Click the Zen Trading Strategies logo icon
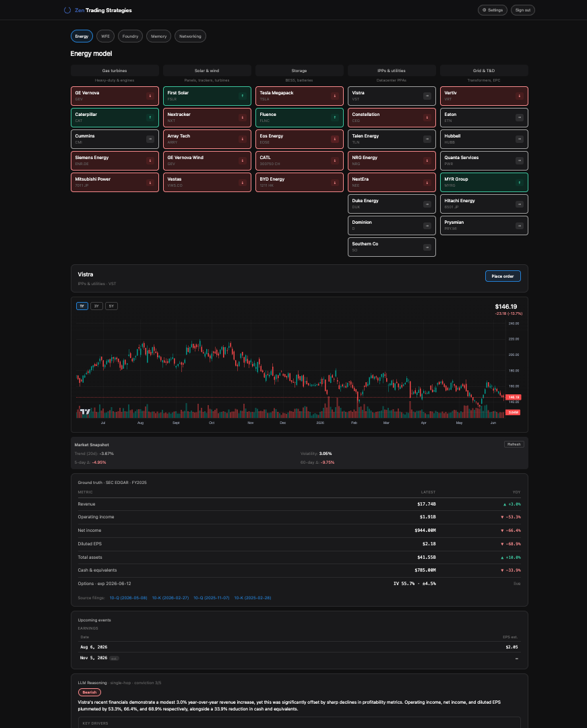 [67, 10]
